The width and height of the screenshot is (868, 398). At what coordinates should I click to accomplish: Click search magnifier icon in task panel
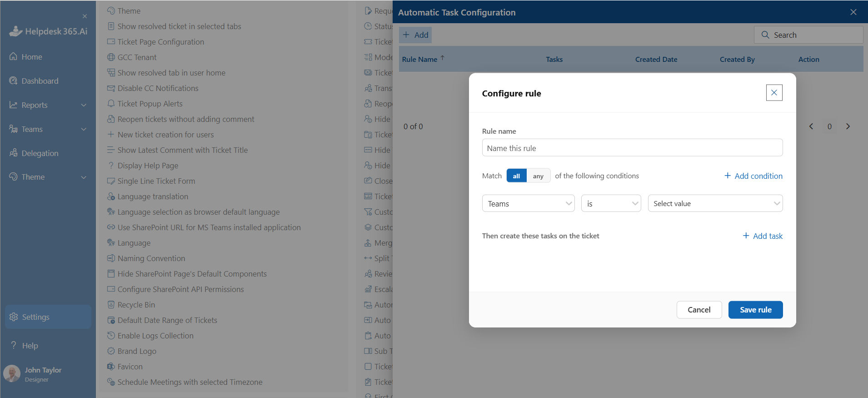tap(765, 35)
